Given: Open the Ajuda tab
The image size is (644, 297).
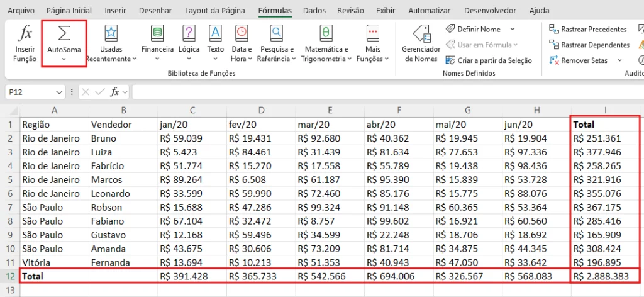Looking at the screenshot, I should pos(539,11).
